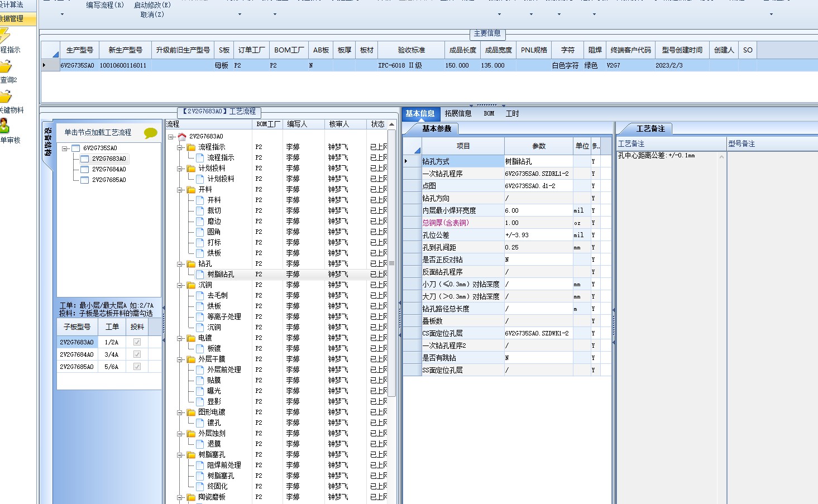Screen dimensions: 818x504
Task: Click the 计划投料 folder icon
Action: click(x=191, y=168)
